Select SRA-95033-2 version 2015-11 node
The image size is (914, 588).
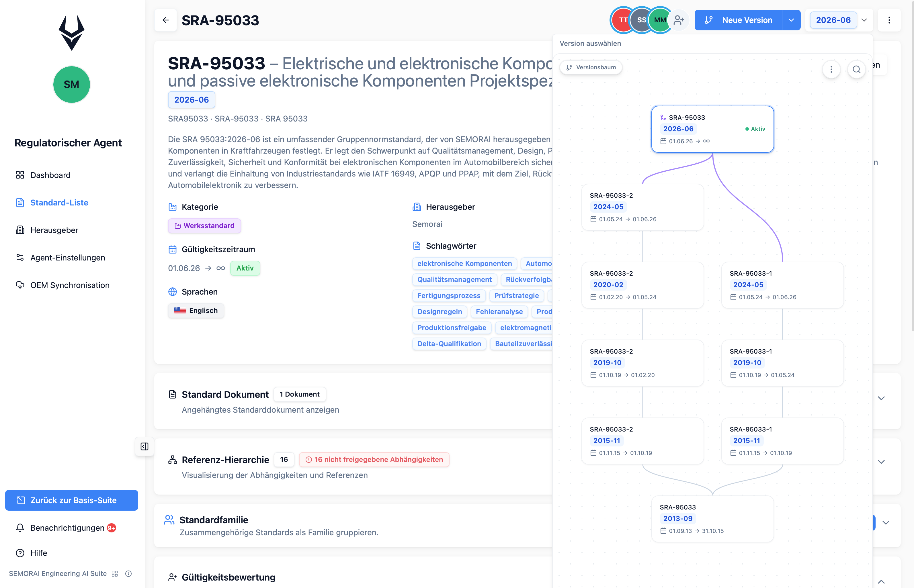pyautogui.click(x=642, y=441)
